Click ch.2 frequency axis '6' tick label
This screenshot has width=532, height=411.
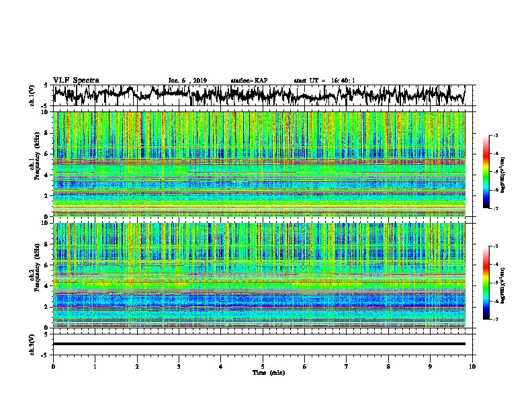[47, 265]
